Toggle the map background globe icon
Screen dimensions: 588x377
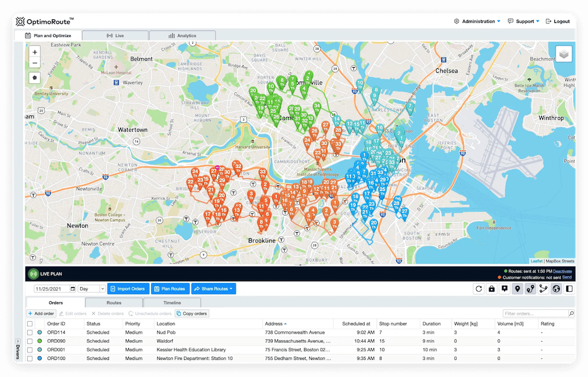point(556,289)
